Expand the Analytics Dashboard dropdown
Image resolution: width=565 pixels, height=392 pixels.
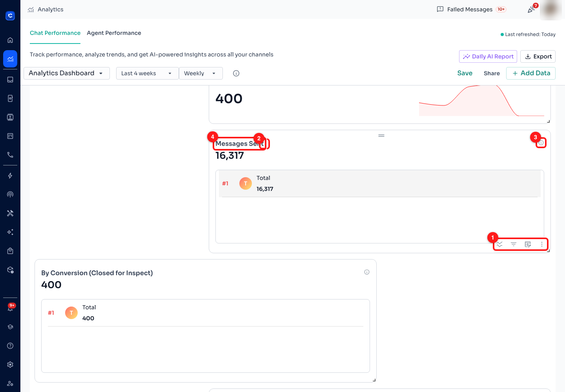[67, 73]
